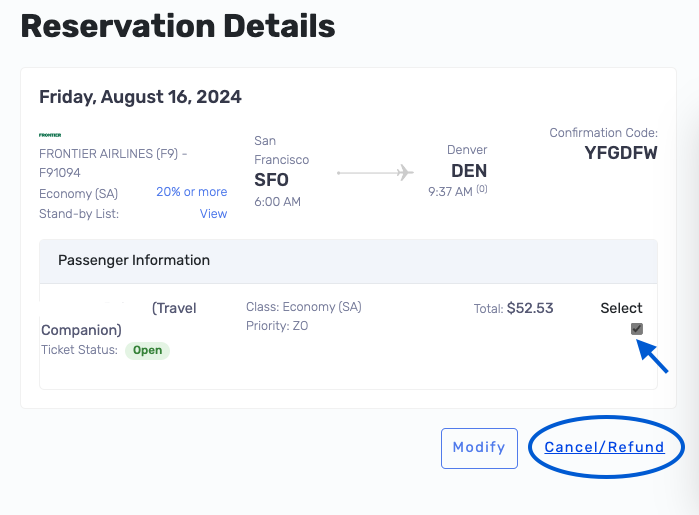The height and width of the screenshot is (515, 699).
Task: Click the DEN arrival airport code
Action: (469, 171)
